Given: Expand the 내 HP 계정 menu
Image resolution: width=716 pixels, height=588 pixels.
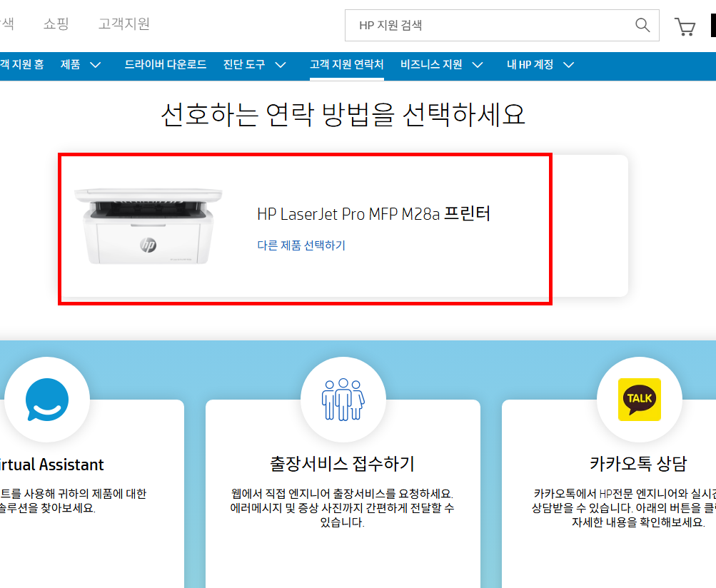Looking at the screenshot, I should click(x=540, y=64).
